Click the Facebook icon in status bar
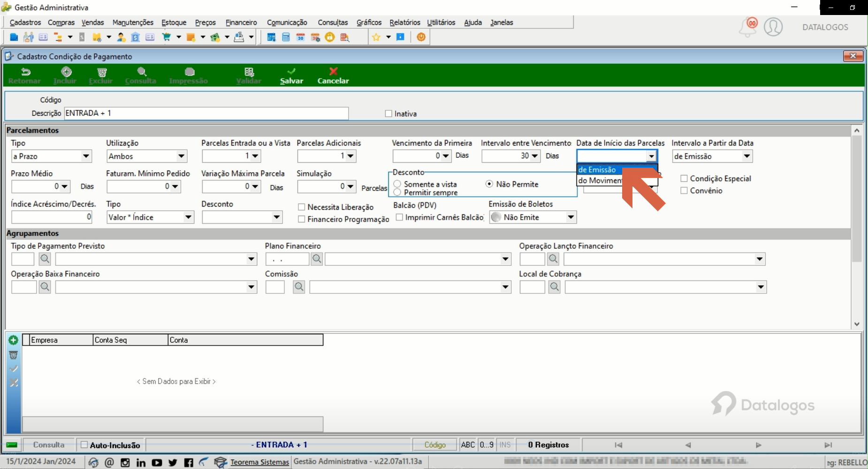This screenshot has height=469, width=868. [x=189, y=462]
